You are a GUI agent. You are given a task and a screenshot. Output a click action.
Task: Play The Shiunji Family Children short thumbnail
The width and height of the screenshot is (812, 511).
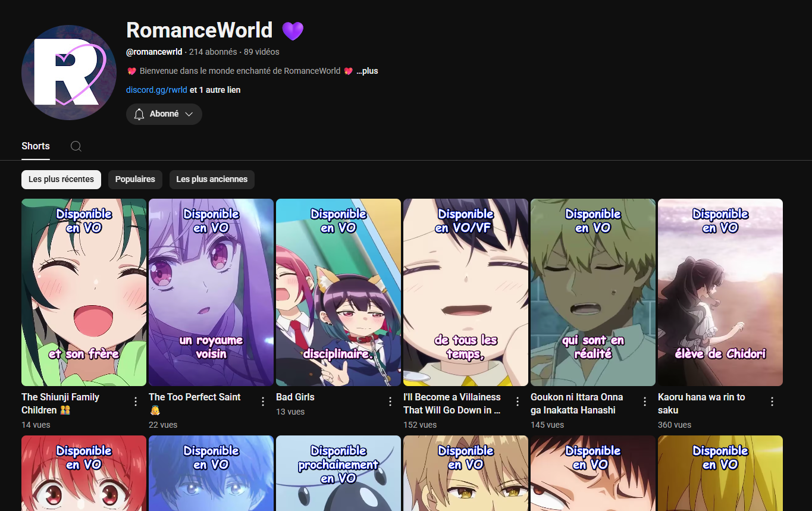tap(84, 291)
